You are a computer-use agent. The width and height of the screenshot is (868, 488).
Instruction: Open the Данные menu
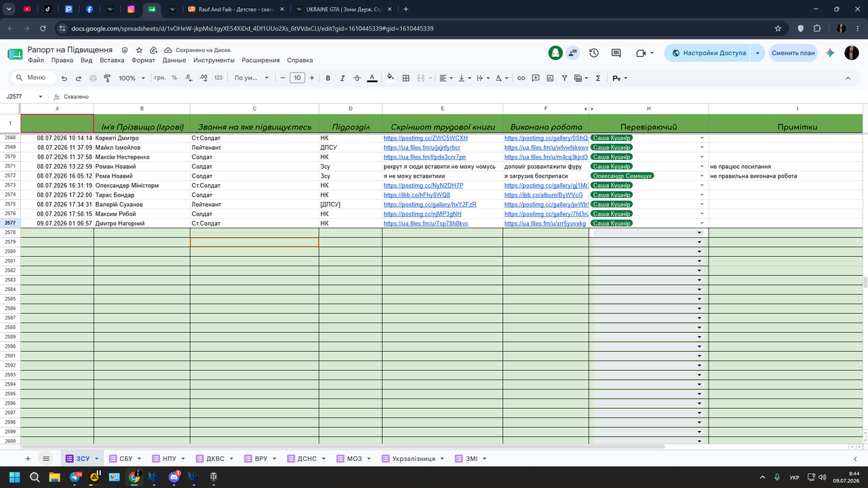pos(174,60)
